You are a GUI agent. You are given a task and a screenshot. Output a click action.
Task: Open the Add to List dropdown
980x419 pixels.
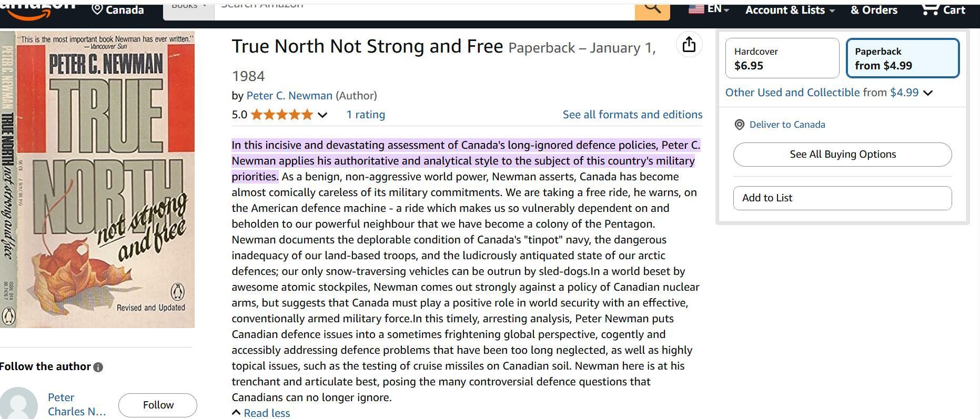(x=842, y=198)
